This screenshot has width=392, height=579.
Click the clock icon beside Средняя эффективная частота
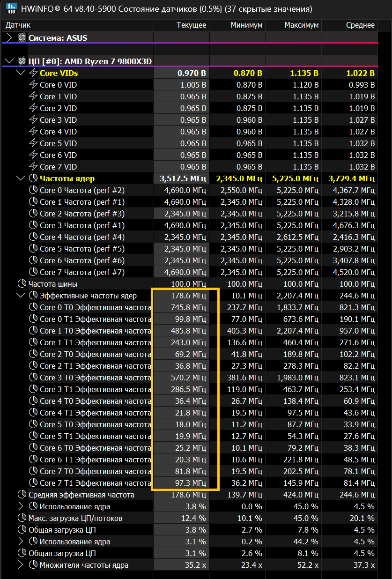[22, 494]
